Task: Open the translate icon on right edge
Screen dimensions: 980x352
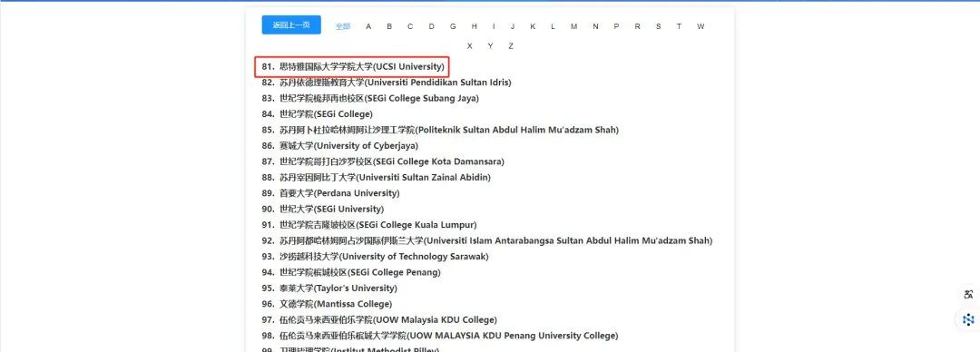Action: [x=969, y=295]
